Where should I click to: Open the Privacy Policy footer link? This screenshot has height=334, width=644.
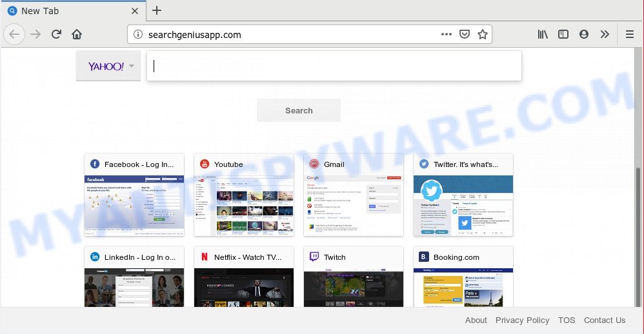(523, 320)
